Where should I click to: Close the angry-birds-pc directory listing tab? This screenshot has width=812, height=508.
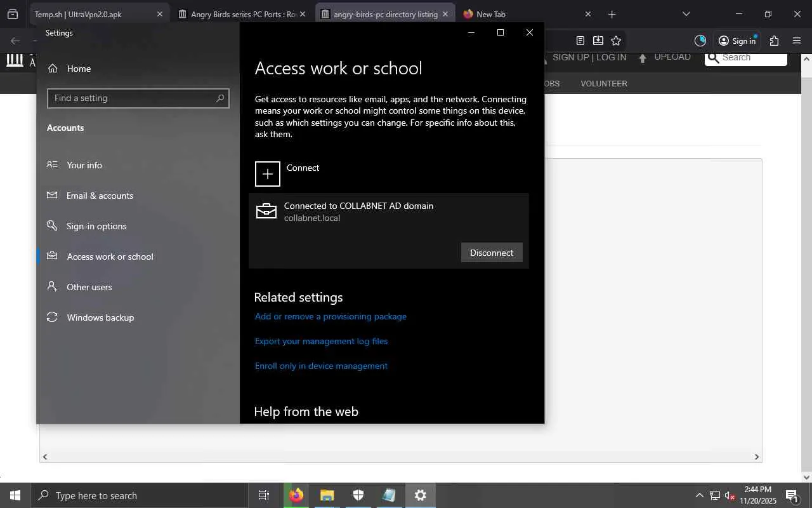click(445, 14)
